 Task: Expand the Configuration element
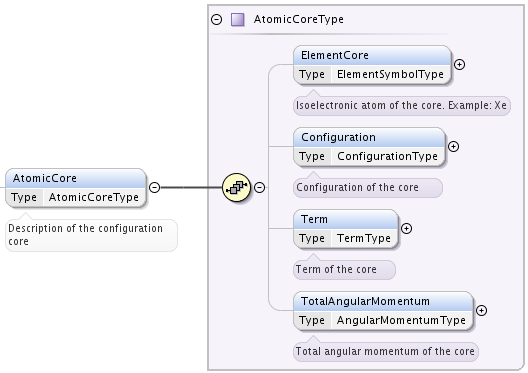(454, 146)
